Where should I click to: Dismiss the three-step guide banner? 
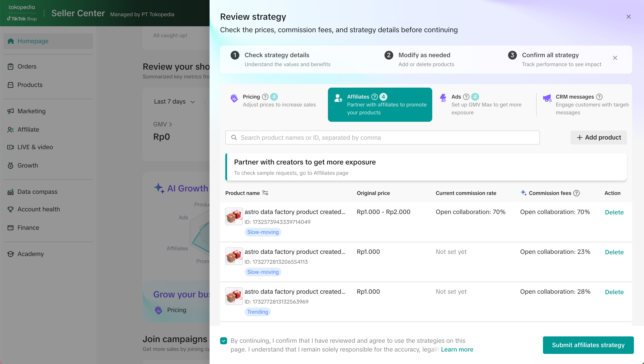click(x=615, y=58)
